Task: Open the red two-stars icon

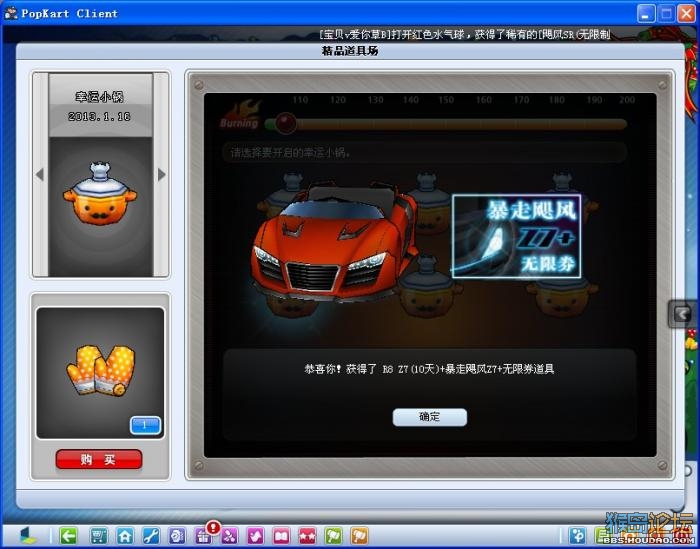Action: (x=308, y=535)
